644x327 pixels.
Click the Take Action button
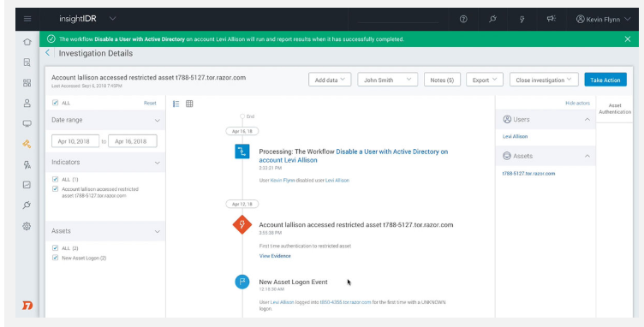pos(605,80)
